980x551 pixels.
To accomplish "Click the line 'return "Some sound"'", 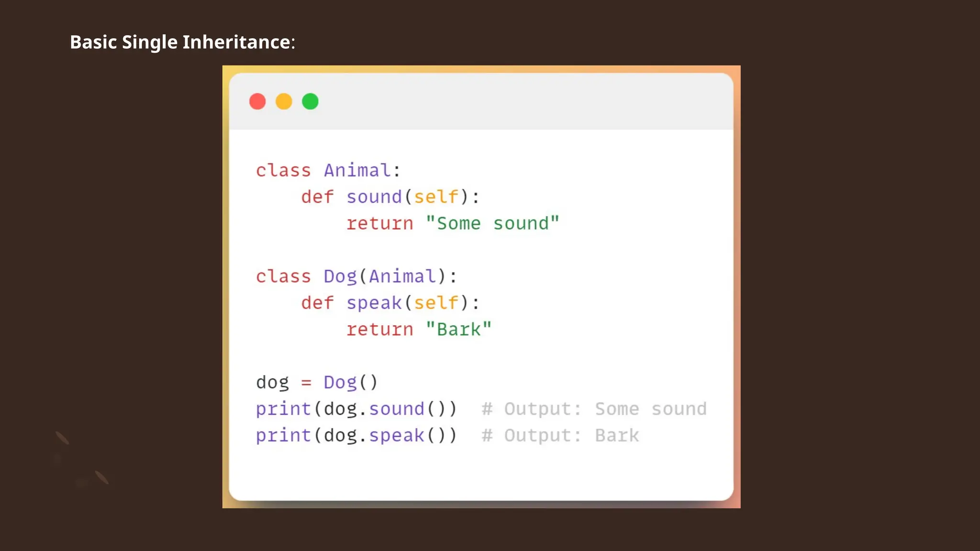I will [x=453, y=223].
